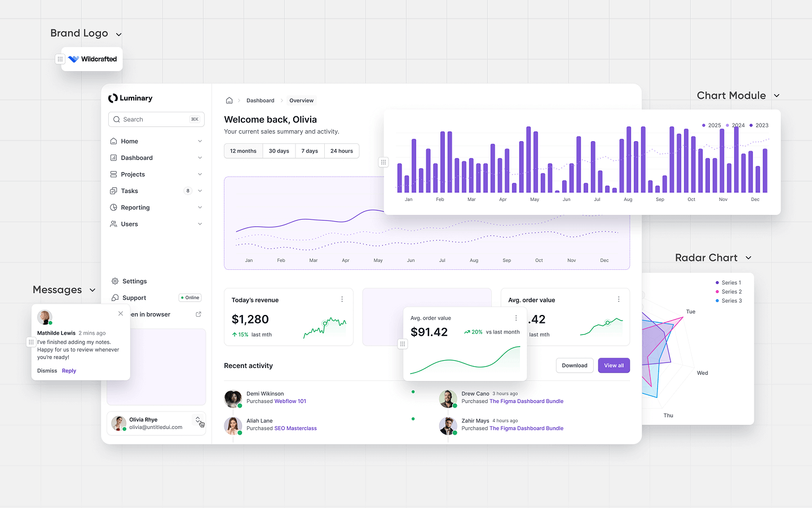
Task: Open the Today's revenue three-dot menu
Action: click(x=342, y=300)
